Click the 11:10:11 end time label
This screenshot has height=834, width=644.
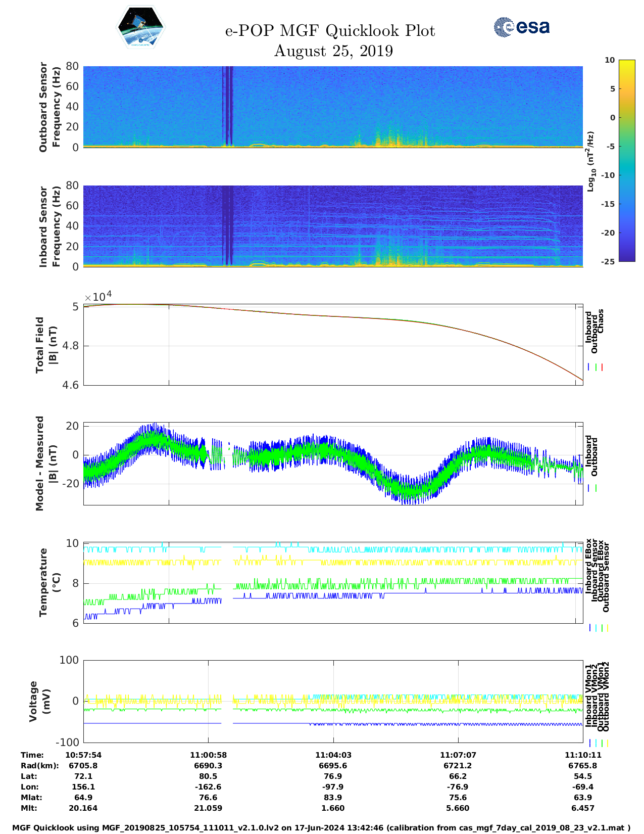(582, 755)
